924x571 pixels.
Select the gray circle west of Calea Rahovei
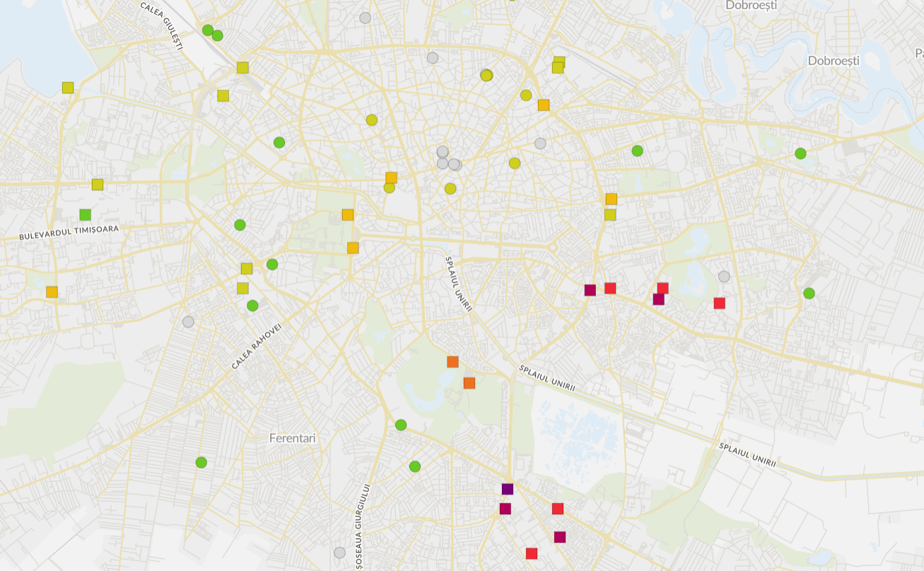(x=188, y=322)
